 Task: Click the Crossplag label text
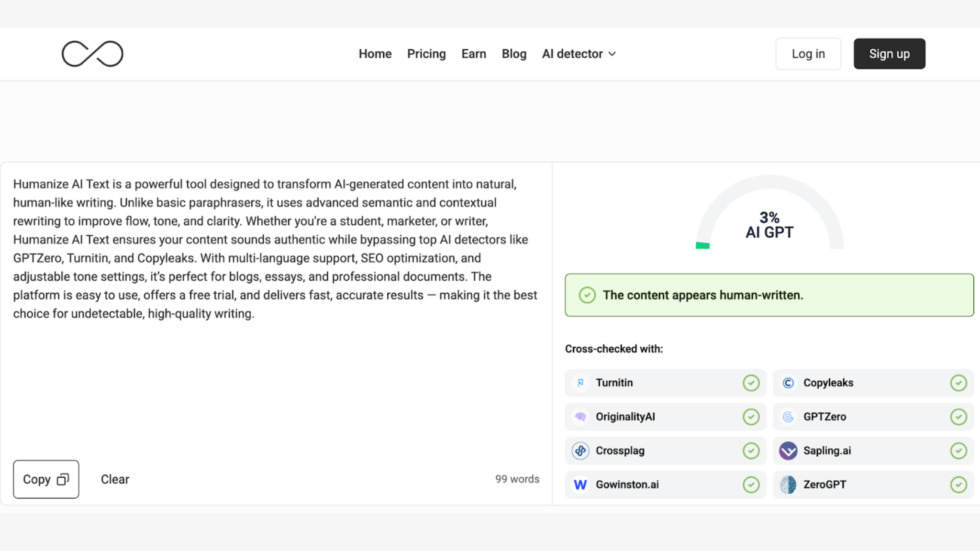[620, 451]
